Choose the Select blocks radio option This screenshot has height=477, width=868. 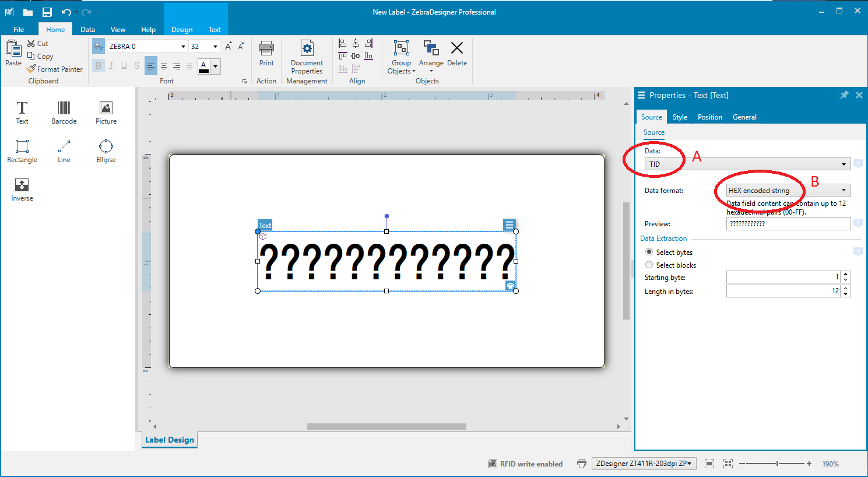point(671,265)
